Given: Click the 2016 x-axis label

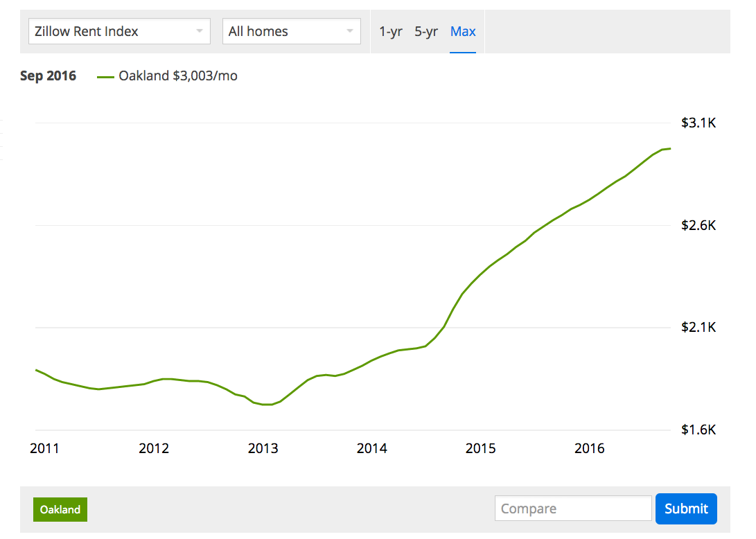Looking at the screenshot, I should click(x=590, y=449).
